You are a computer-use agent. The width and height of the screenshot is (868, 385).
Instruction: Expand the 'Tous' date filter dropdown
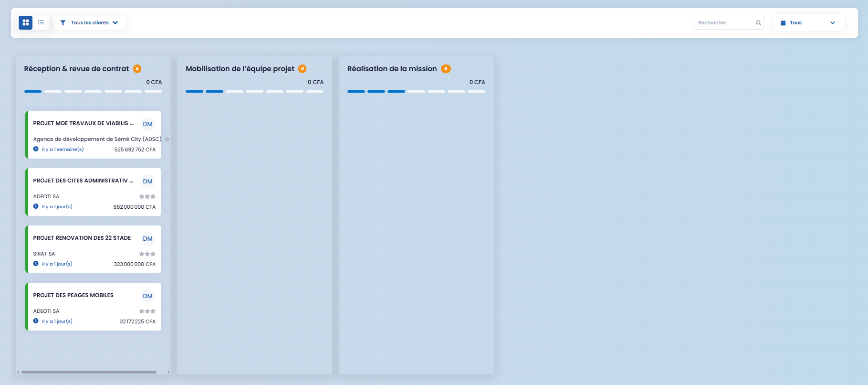pyautogui.click(x=833, y=22)
